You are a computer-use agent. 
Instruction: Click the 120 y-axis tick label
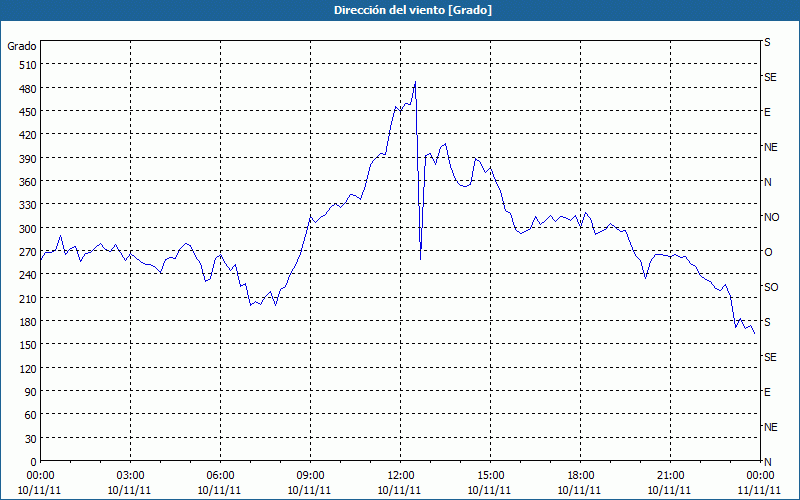[x=28, y=369]
